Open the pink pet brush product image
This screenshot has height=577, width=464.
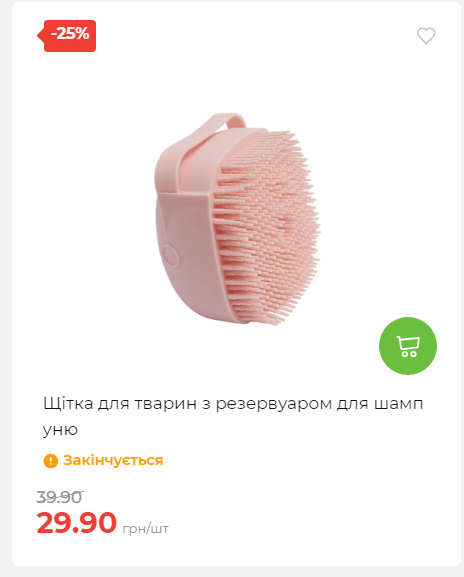pyautogui.click(x=237, y=219)
